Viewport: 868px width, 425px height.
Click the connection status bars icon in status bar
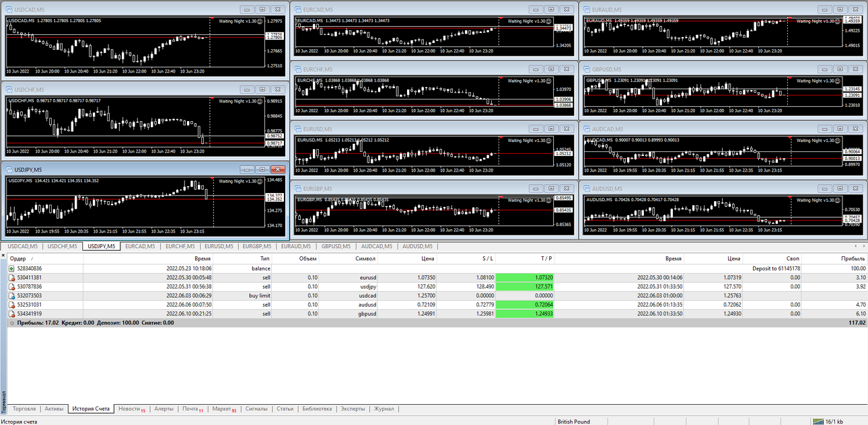(818, 422)
